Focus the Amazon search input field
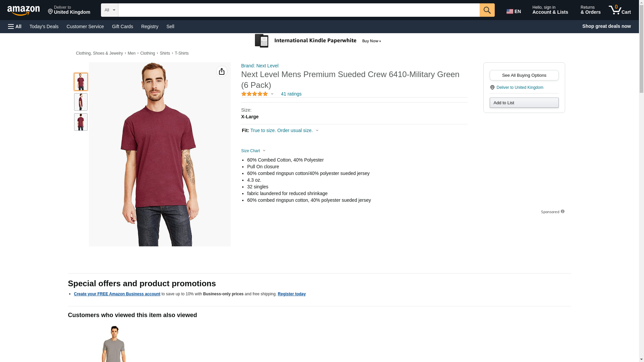The width and height of the screenshot is (644, 362). pyautogui.click(x=299, y=10)
